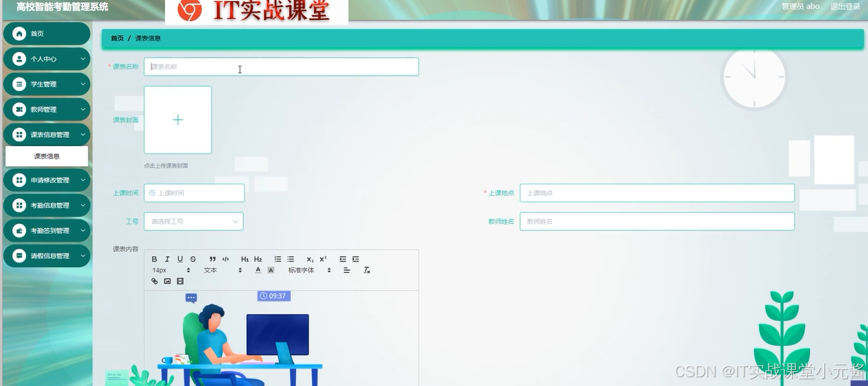Viewport: 868px width, 386px height.
Task: Click the 考勤信息管理 sidebar icon
Action: pos(19,206)
